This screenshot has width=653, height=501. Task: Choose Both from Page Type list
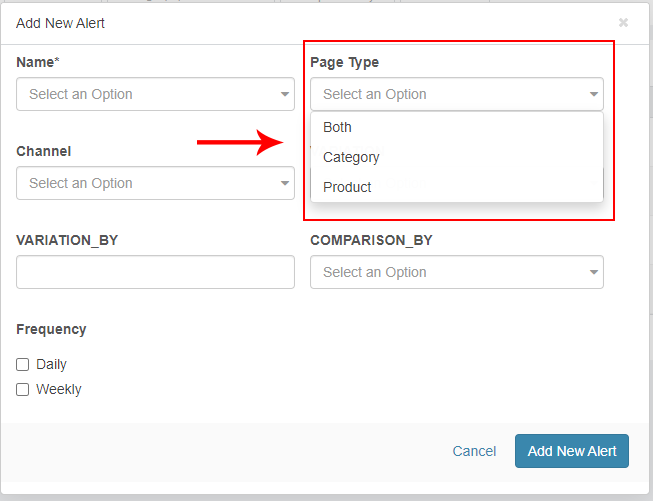click(457, 127)
